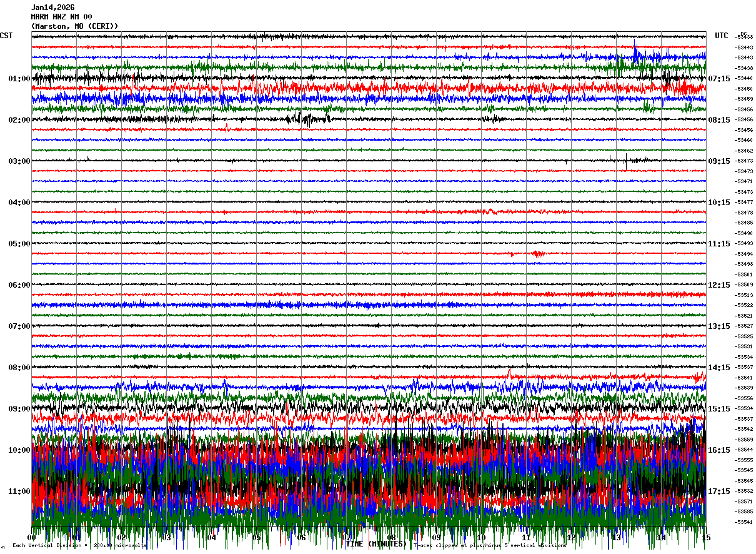Select the 01:00 CST time label
Viewport: 756px width, 554px height.
19,78
